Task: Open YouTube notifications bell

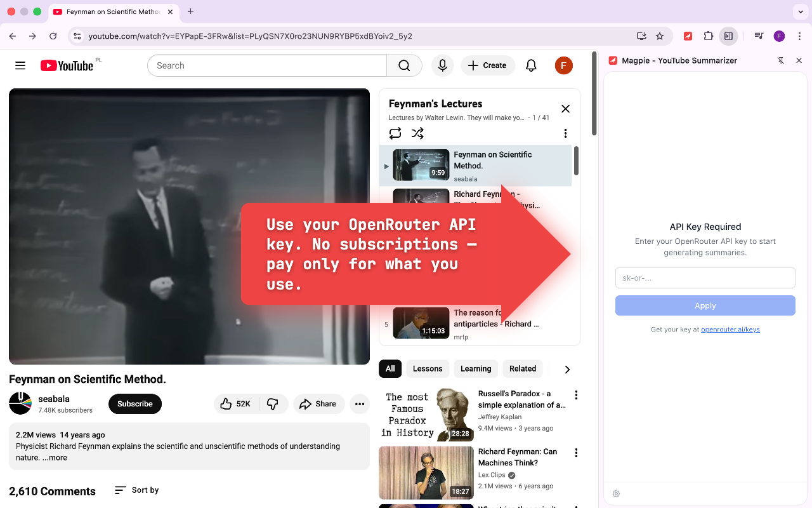Action: pyautogui.click(x=531, y=65)
